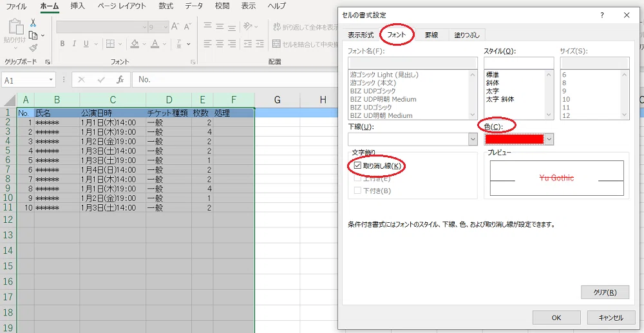Click セルを結合して中央揃え merge button
Image resolution: width=644 pixels, height=333 pixels.
305,44
